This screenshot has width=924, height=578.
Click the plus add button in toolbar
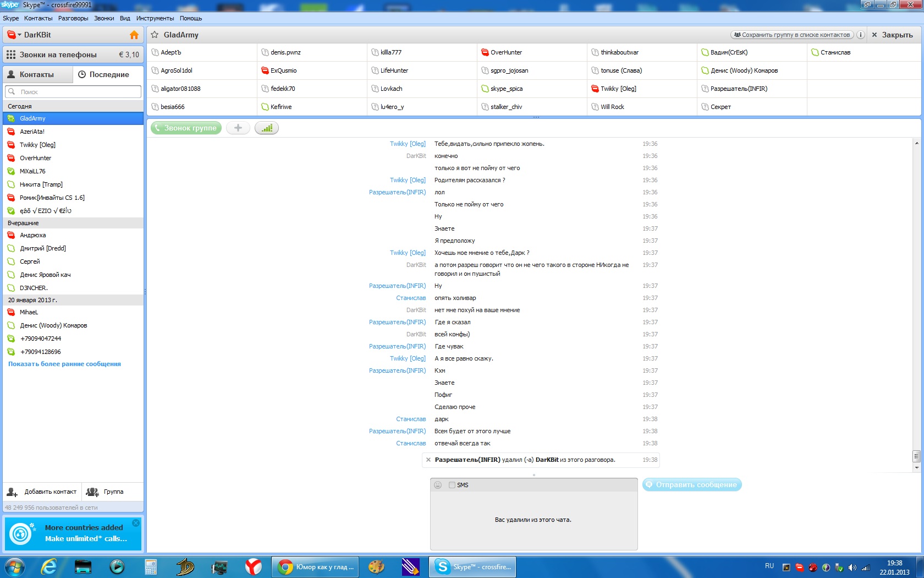pyautogui.click(x=238, y=128)
